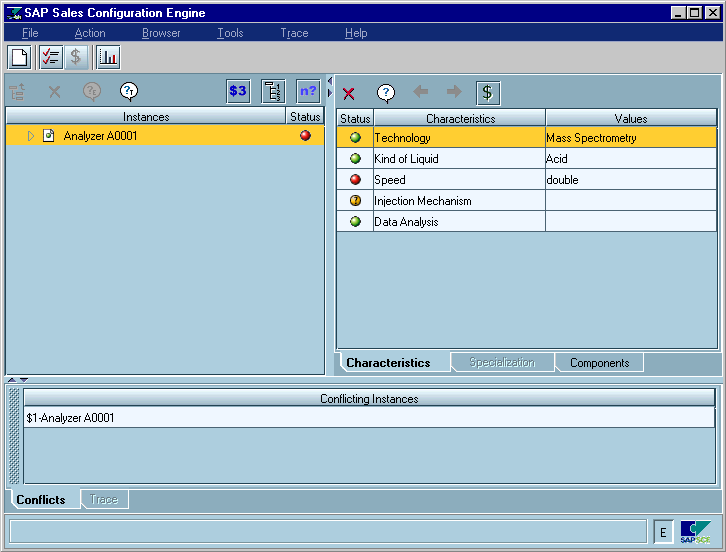The height and width of the screenshot is (552, 726).
Task: Click the numbered tree list icon
Action: pos(273,91)
